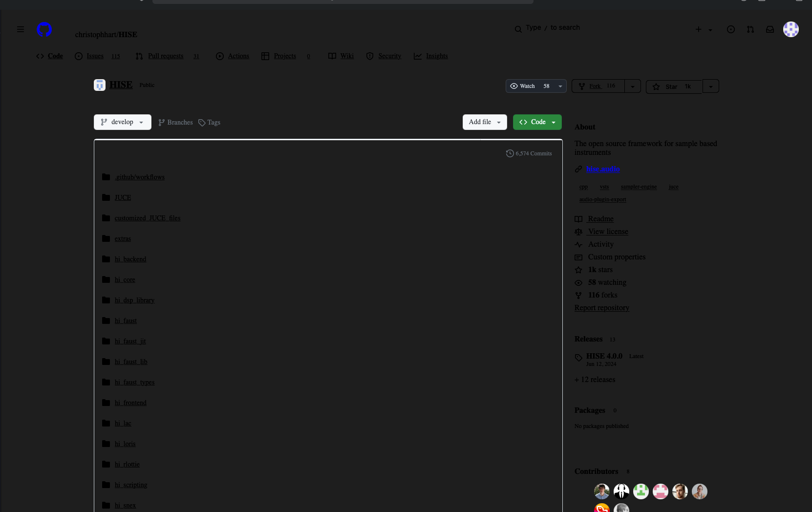Viewport: 812px width, 512px height.
Task: Open the customized_JUCE_files folder
Action: pos(148,218)
